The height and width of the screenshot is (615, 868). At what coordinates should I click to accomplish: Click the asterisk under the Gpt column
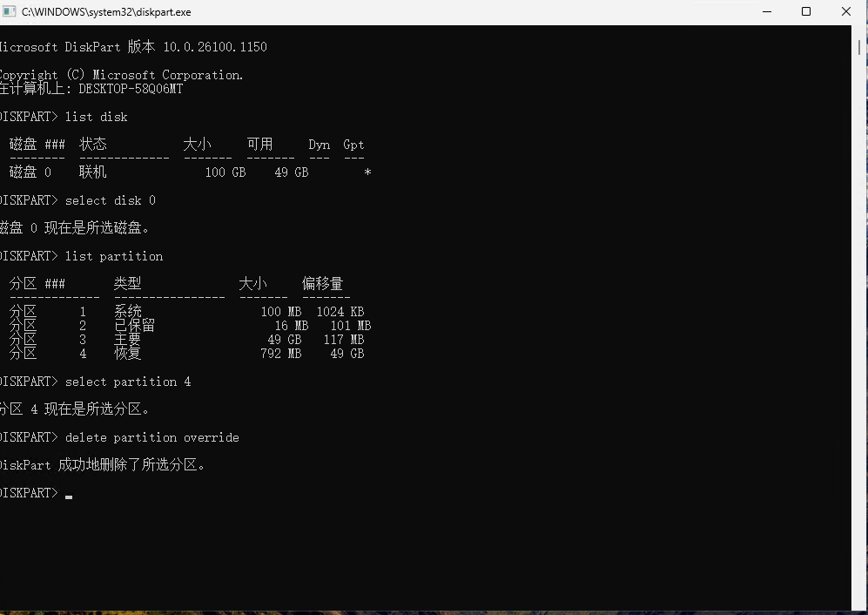click(x=367, y=172)
